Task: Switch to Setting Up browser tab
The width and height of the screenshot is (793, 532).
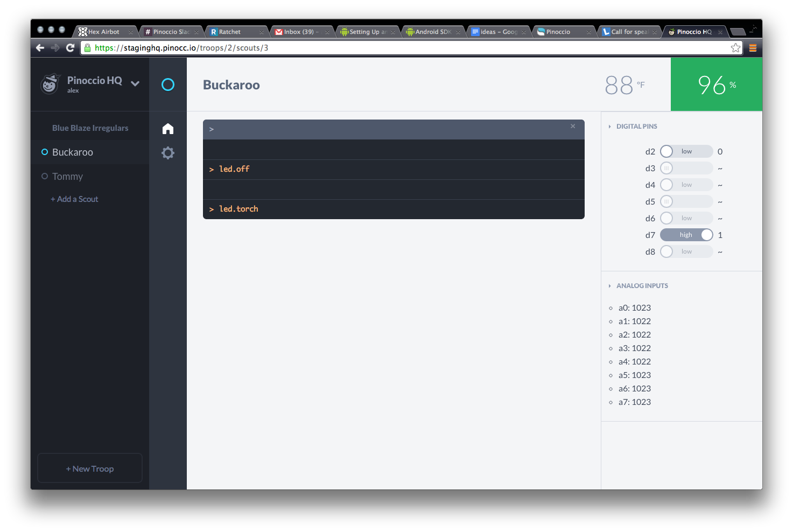Action: [x=368, y=32]
